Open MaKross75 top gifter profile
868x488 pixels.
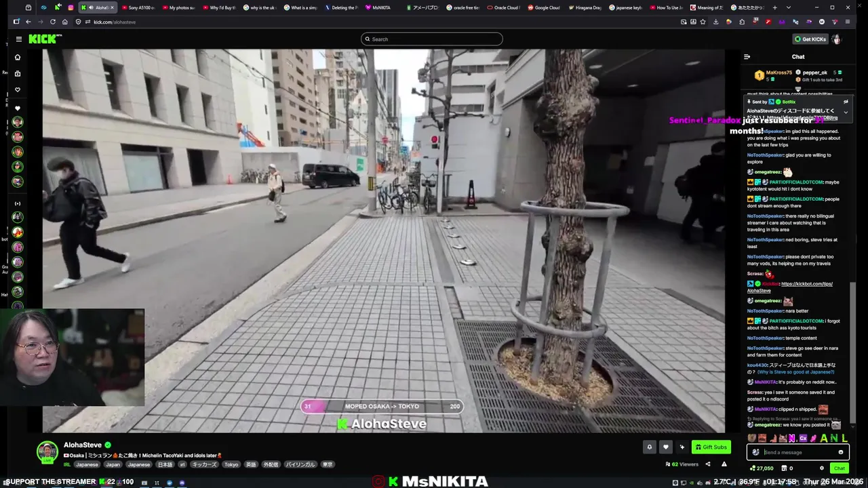[778, 73]
